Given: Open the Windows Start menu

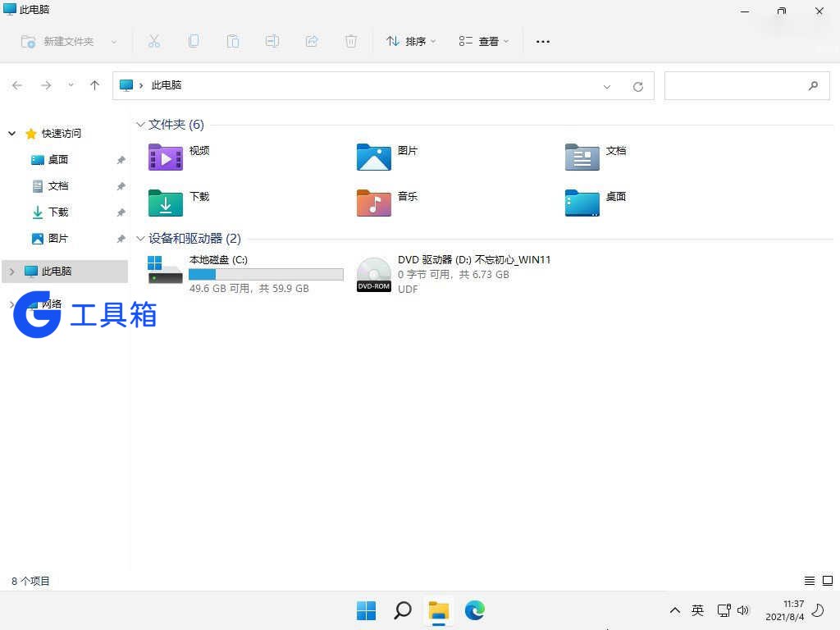Looking at the screenshot, I should 367,610.
